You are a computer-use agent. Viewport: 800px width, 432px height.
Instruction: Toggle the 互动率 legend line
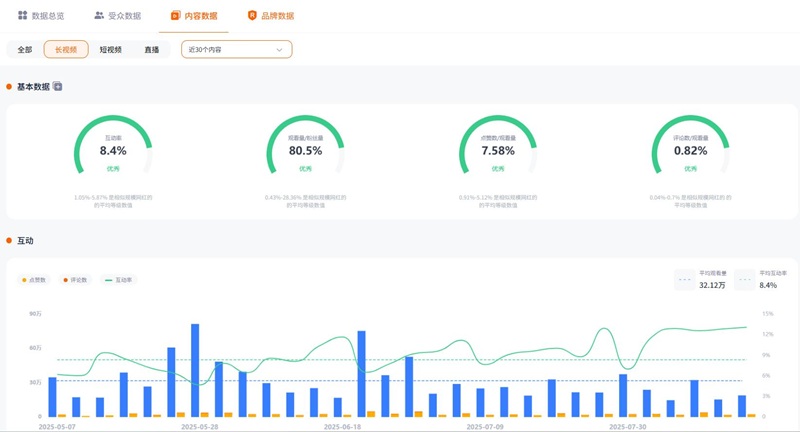click(x=119, y=280)
